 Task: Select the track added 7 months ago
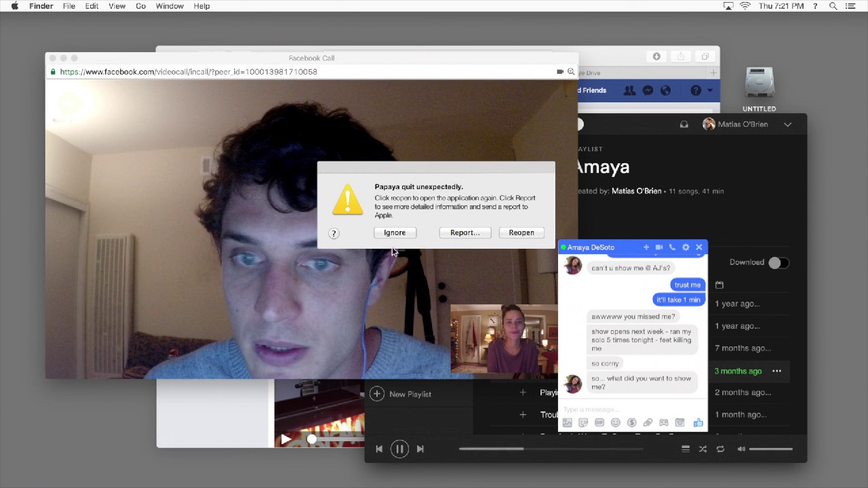[743, 348]
